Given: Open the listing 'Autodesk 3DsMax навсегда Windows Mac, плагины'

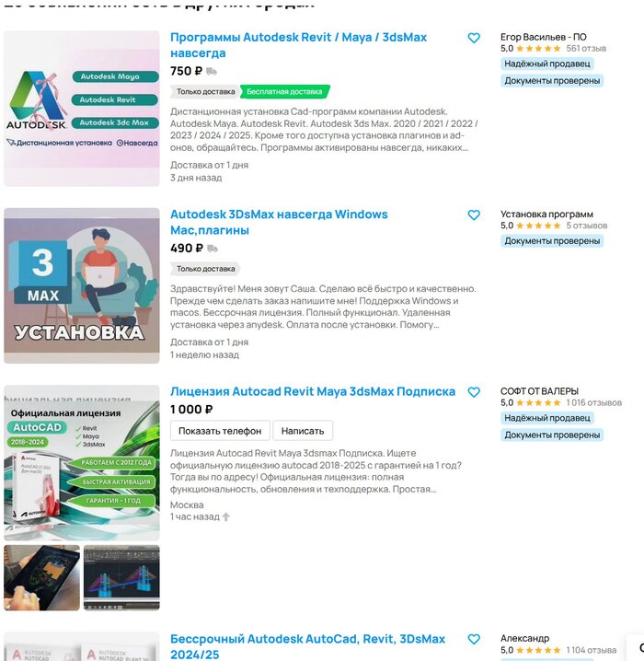Looking at the screenshot, I should coord(279,222).
